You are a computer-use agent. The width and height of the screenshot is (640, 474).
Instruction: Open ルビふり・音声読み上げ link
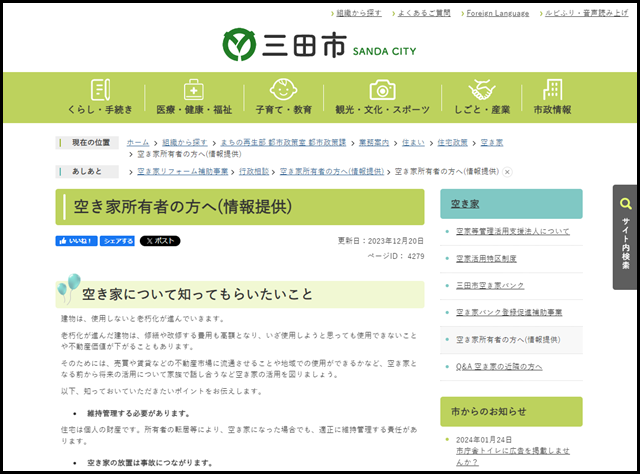pyautogui.click(x=587, y=13)
